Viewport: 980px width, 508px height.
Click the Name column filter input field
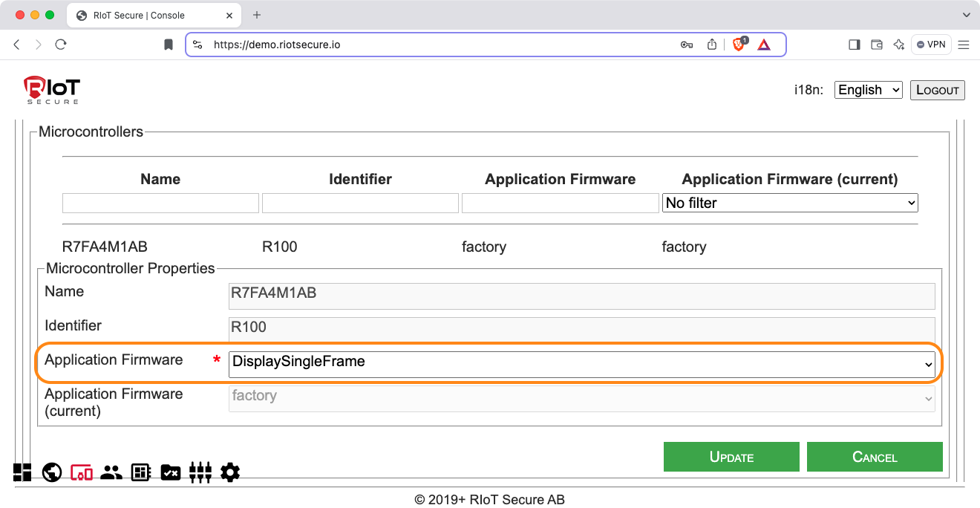click(x=160, y=203)
